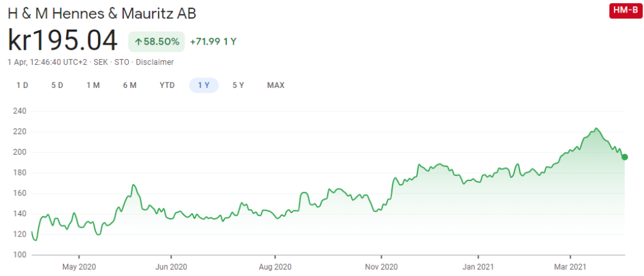
Task: Switch chart to 6 M range
Action: point(130,86)
